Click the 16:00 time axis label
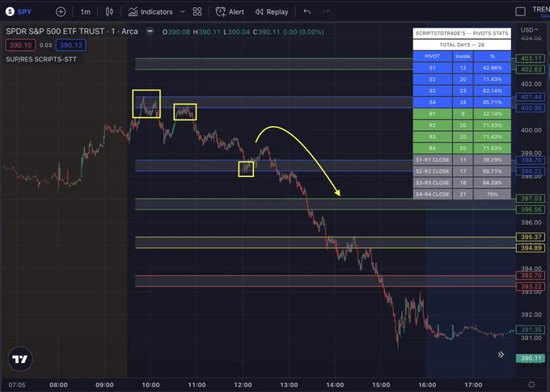This screenshot has width=550, height=392. point(427,385)
